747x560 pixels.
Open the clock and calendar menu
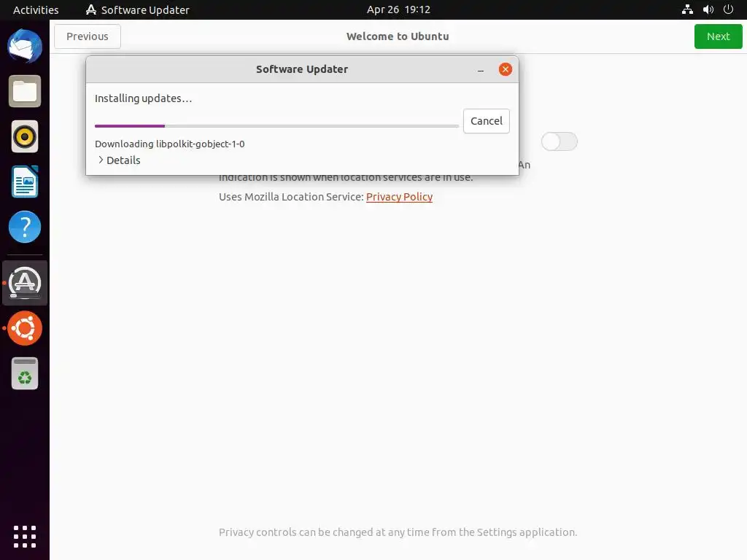pos(398,9)
